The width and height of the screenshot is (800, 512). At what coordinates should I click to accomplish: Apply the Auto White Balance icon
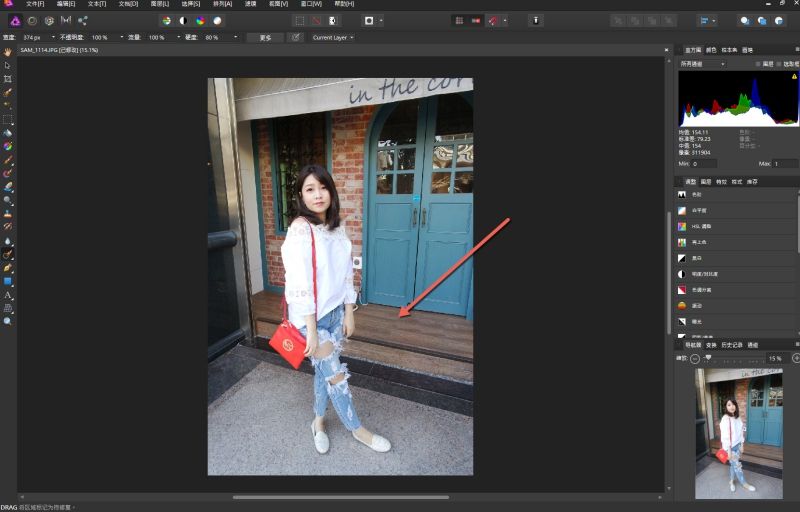coord(217,20)
